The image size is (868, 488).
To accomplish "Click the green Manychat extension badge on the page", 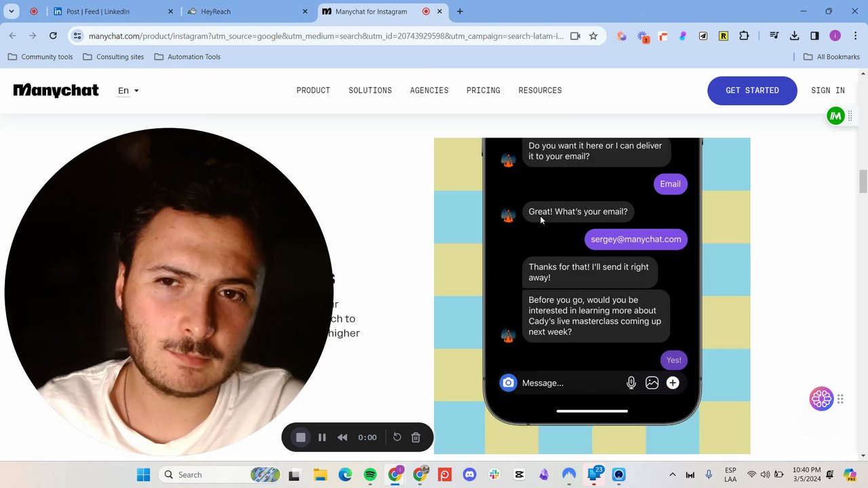I will (835, 116).
